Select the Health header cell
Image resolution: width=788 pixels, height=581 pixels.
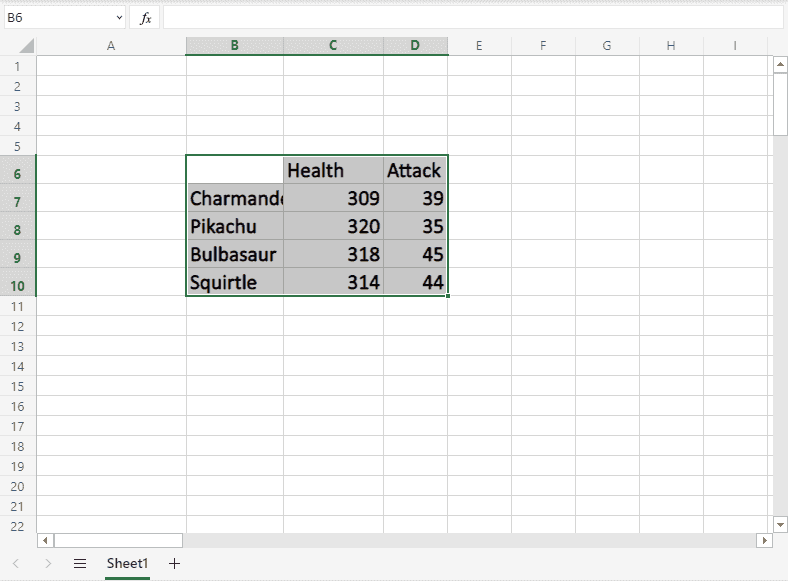(x=332, y=171)
